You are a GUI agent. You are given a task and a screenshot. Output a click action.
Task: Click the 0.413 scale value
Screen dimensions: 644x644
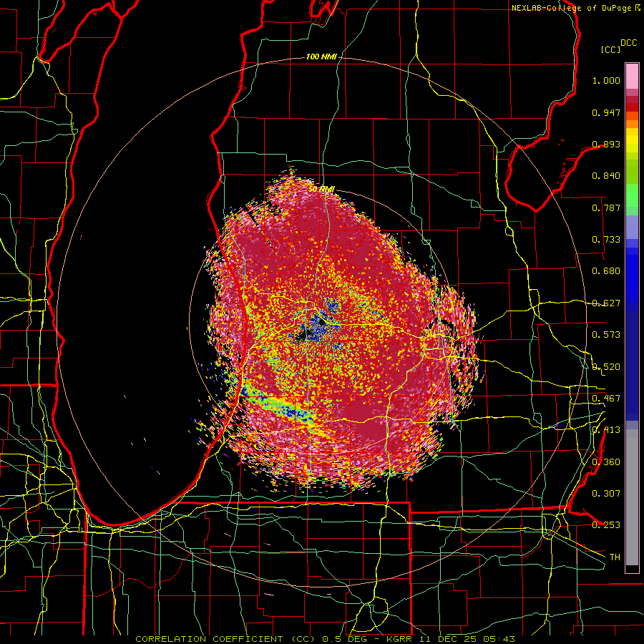point(606,430)
